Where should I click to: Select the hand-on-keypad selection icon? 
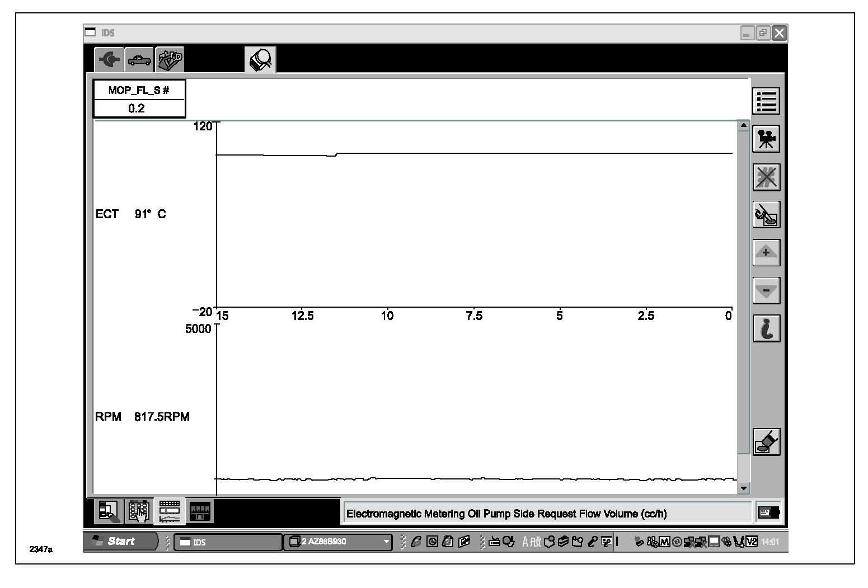click(139, 511)
